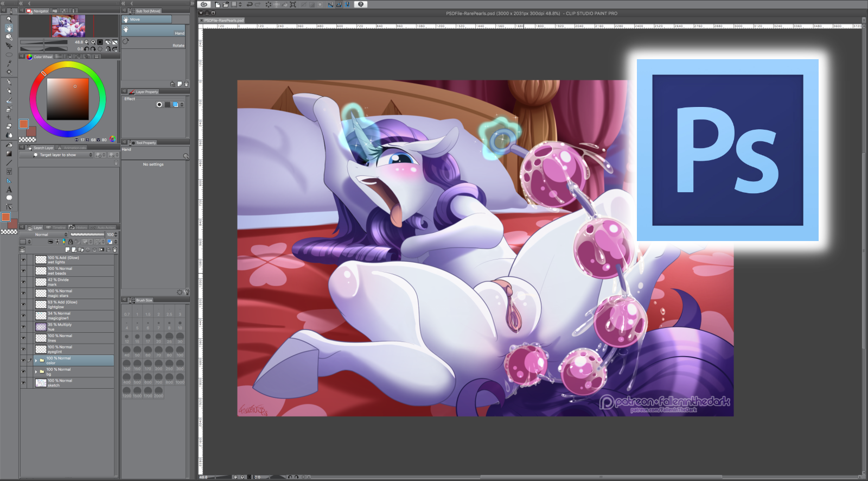Hide the 'lines' layer
The height and width of the screenshot is (481, 868).
point(23,338)
